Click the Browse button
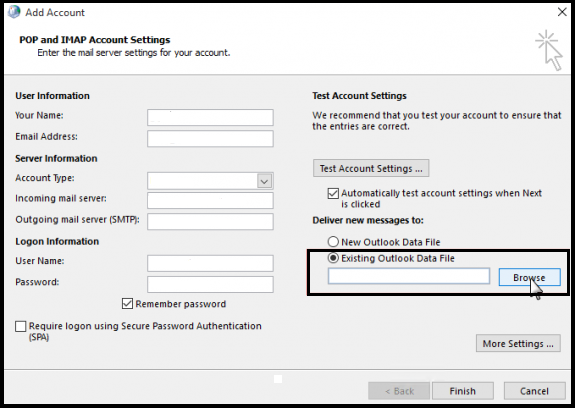Viewport: 575px width, 408px height. click(529, 277)
